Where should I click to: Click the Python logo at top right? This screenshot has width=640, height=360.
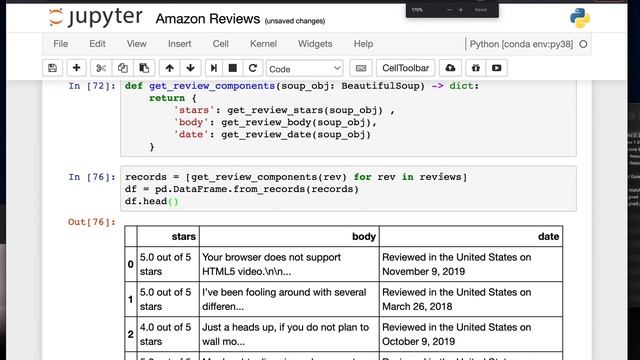click(580, 18)
